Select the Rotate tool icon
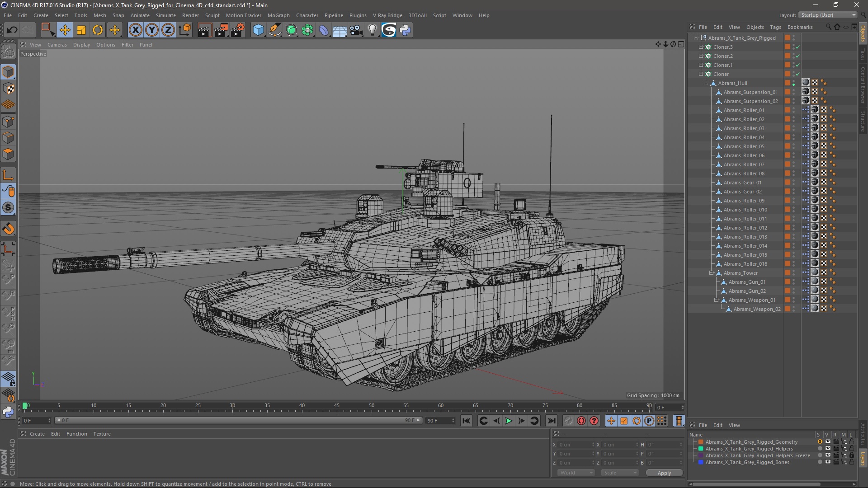The image size is (868, 488). tap(98, 30)
